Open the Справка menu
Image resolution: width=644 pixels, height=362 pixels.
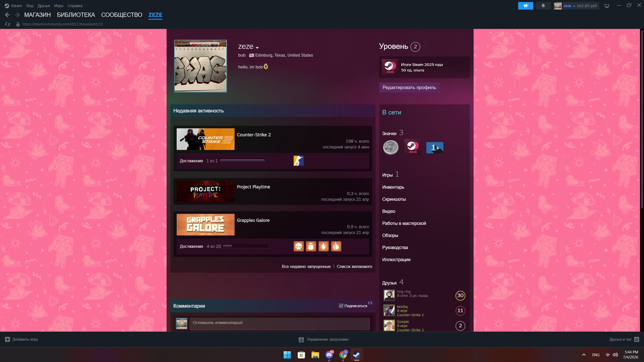pos(75,6)
